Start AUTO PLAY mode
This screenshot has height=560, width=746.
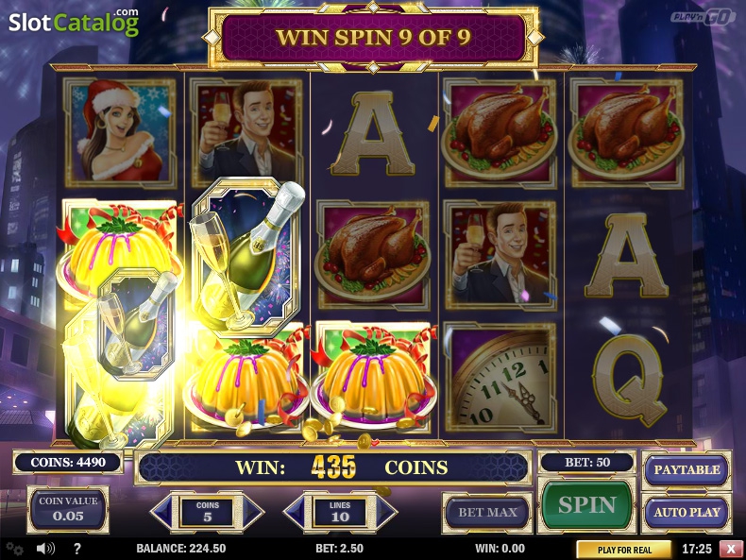tap(687, 513)
